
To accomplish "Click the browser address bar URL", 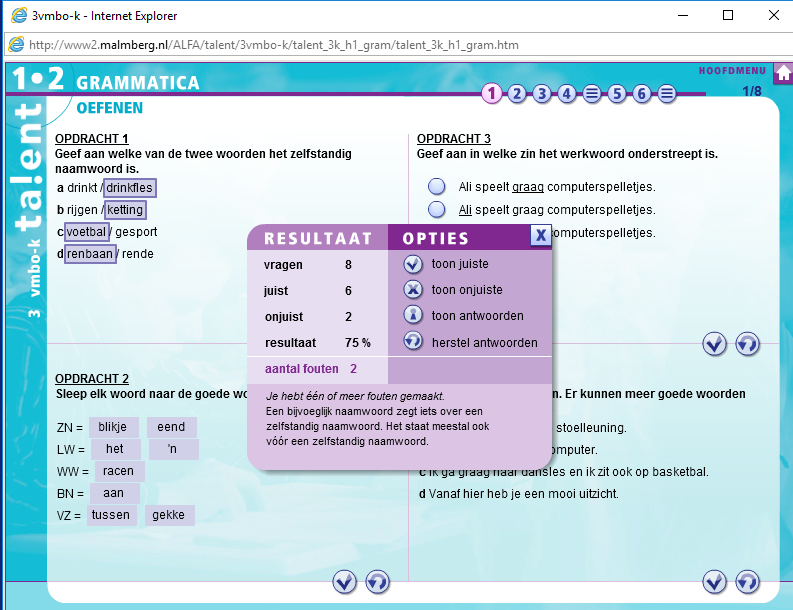I will (x=274, y=45).
